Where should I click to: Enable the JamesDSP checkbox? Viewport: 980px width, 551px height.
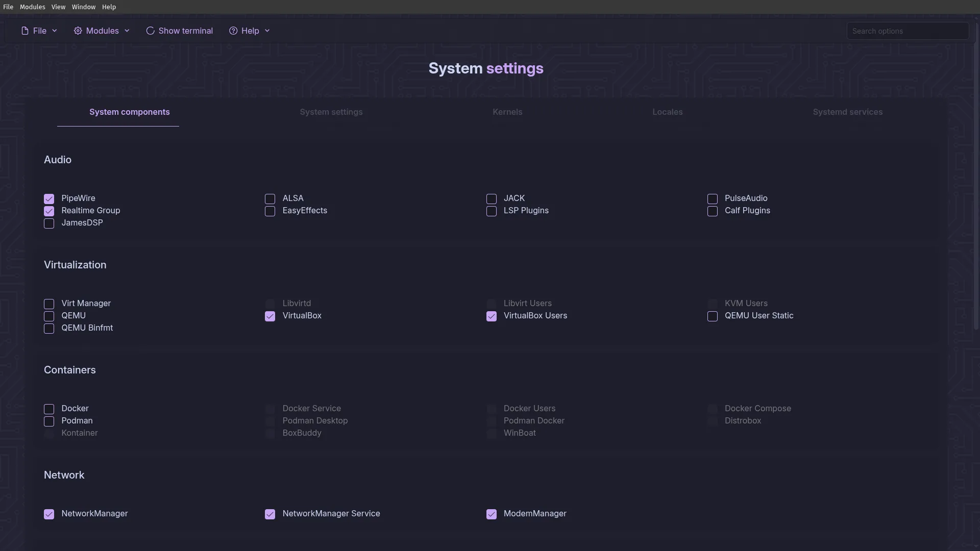pos(49,223)
